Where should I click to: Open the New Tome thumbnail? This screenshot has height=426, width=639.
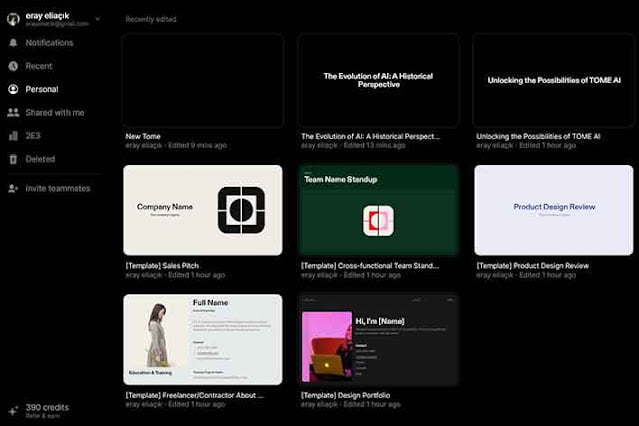pyautogui.click(x=203, y=81)
